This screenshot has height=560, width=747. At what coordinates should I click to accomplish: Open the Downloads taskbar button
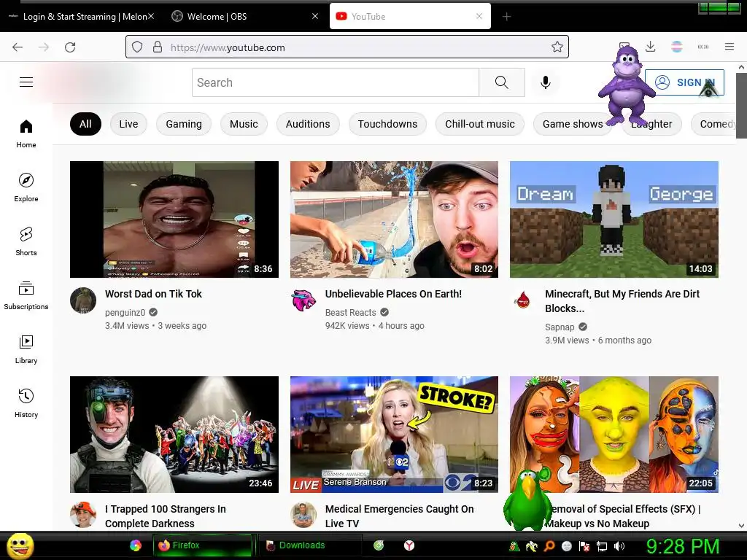[x=309, y=545]
